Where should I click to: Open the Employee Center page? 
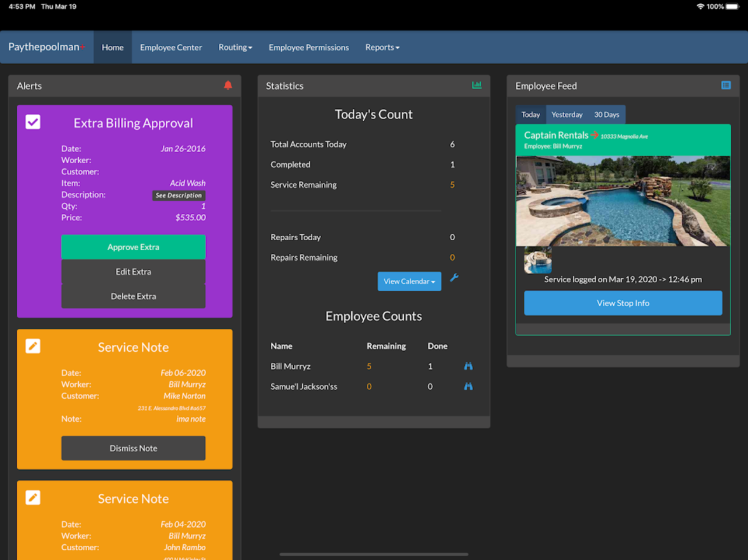point(171,48)
